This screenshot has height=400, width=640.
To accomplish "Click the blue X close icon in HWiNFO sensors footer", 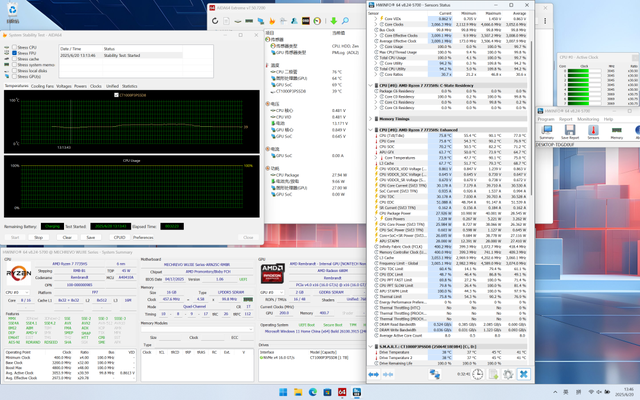I will tap(524, 374).
